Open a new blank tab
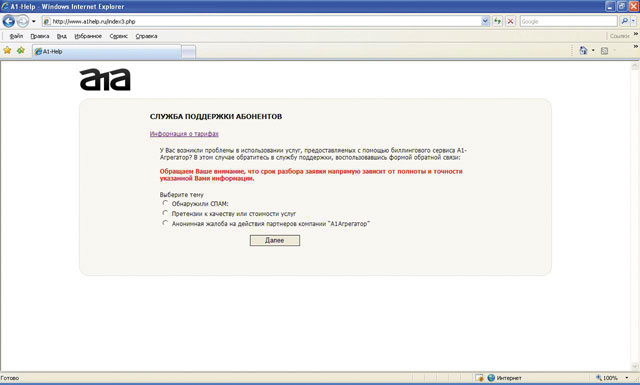The width and height of the screenshot is (640, 385). pyautogui.click(x=189, y=52)
